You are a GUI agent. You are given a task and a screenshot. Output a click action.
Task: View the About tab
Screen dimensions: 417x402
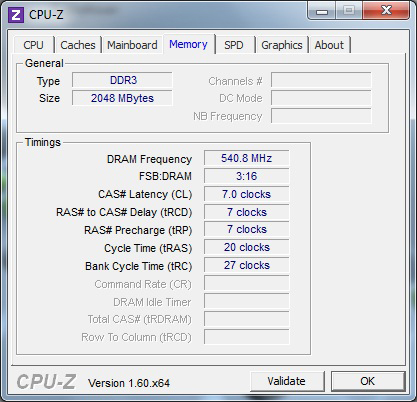(329, 45)
